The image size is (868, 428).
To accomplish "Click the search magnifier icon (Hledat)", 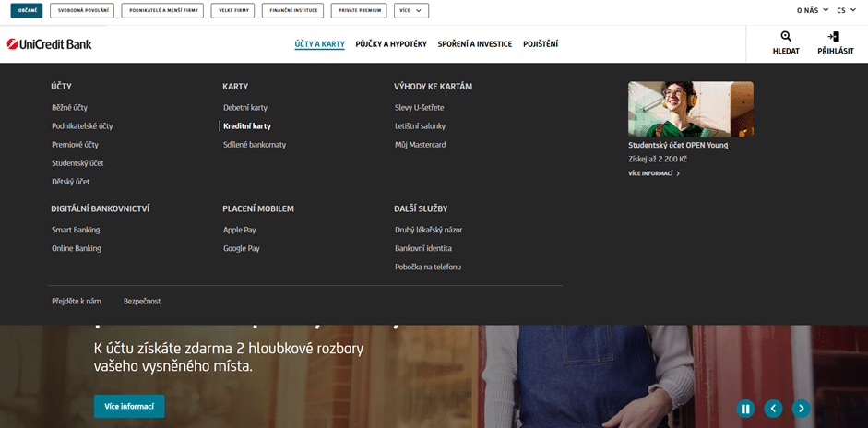I will [786, 37].
